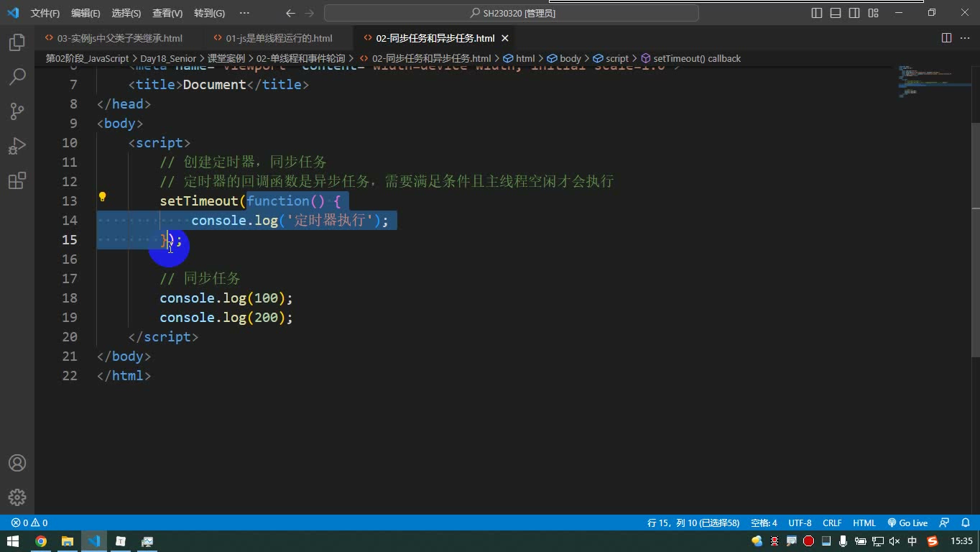
Task: Select language mode HTML
Action: coord(864,523)
